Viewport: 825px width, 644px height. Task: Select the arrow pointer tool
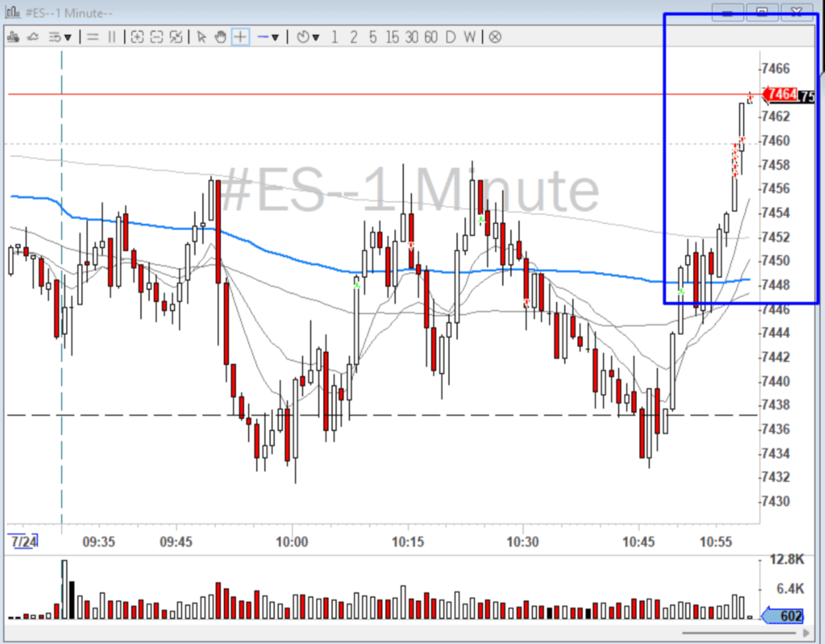tap(202, 37)
